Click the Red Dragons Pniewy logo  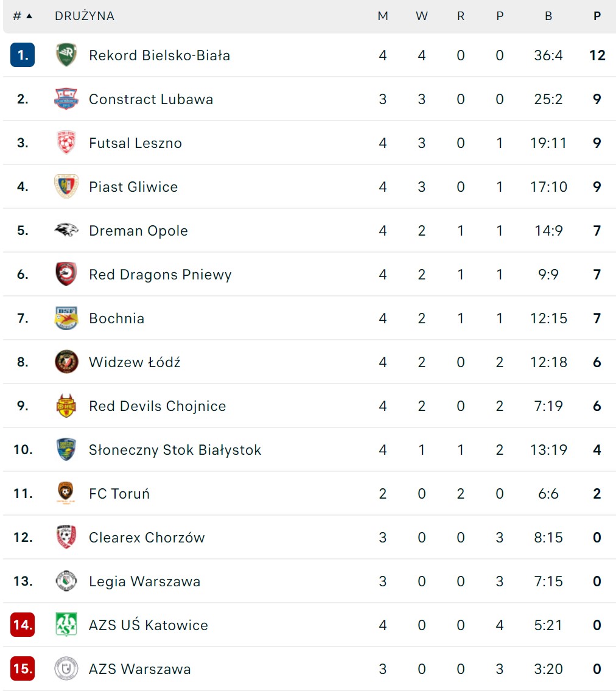(66, 275)
